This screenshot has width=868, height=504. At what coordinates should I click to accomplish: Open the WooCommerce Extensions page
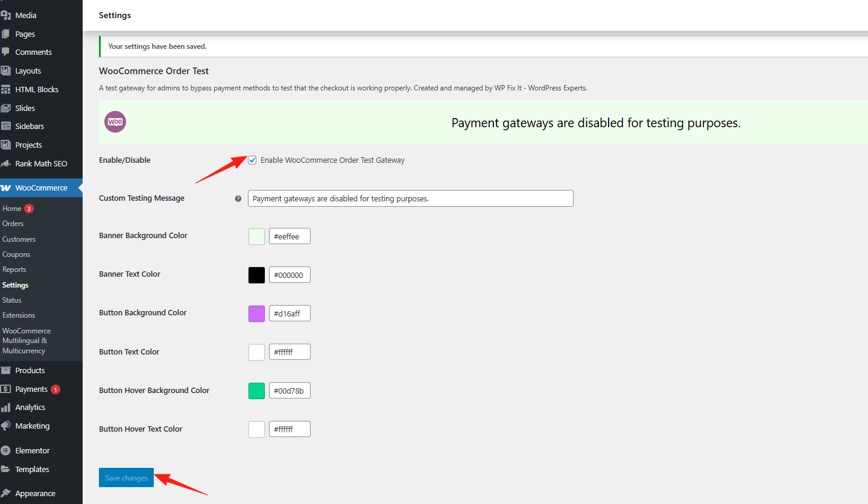(x=19, y=315)
